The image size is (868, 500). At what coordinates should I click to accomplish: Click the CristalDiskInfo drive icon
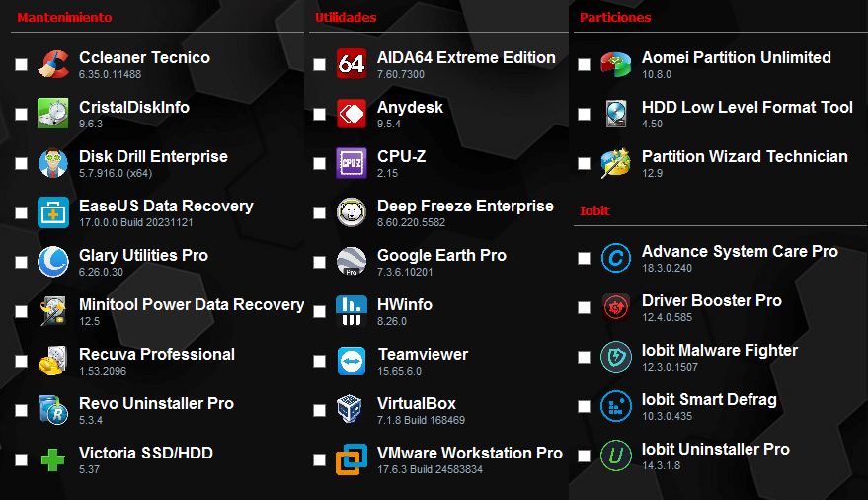[53, 114]
